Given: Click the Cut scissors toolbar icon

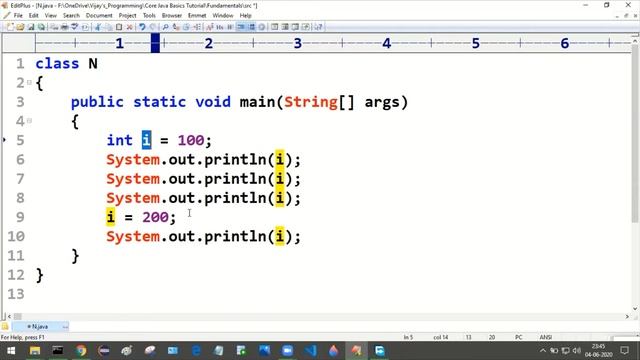Looking at the screenshot, I should click(x=98, y=27).
